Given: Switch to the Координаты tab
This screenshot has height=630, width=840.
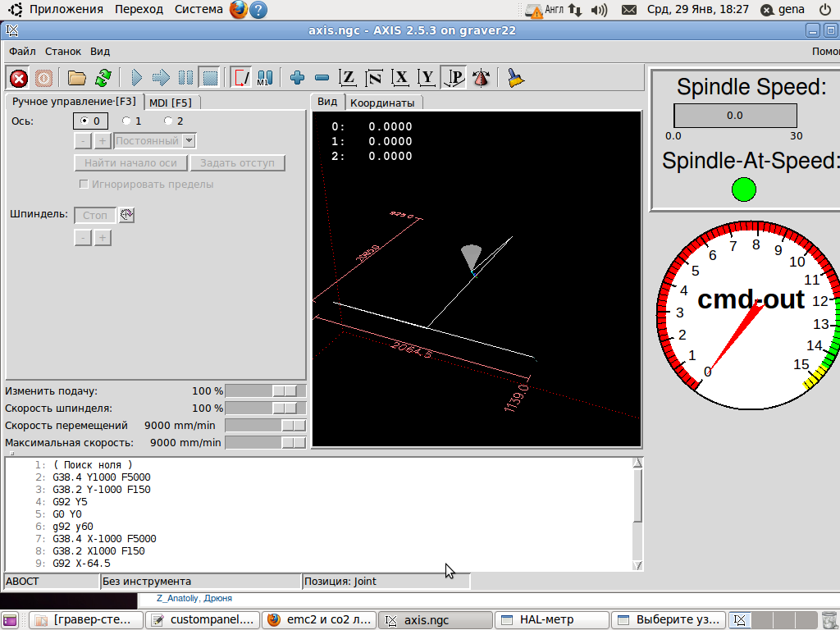Looking at the screenshot, I should [x=382, y=103].
